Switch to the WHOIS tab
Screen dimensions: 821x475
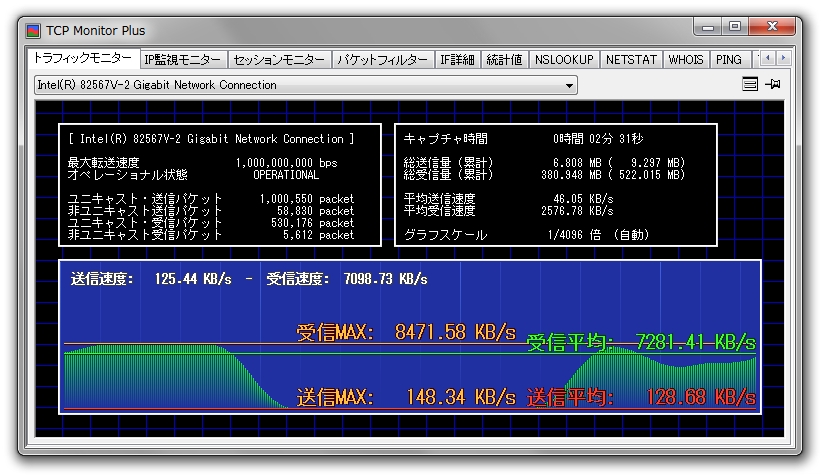[x=686, y=60]
